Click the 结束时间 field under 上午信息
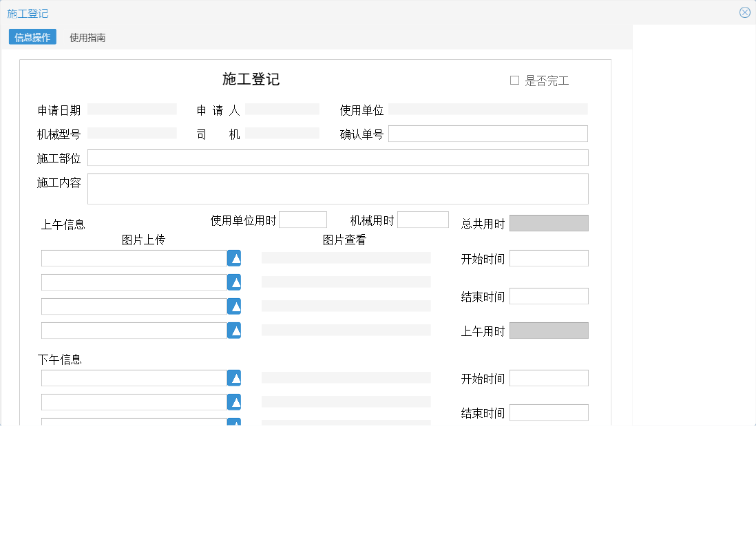The image size is (756, 535). 549,295
